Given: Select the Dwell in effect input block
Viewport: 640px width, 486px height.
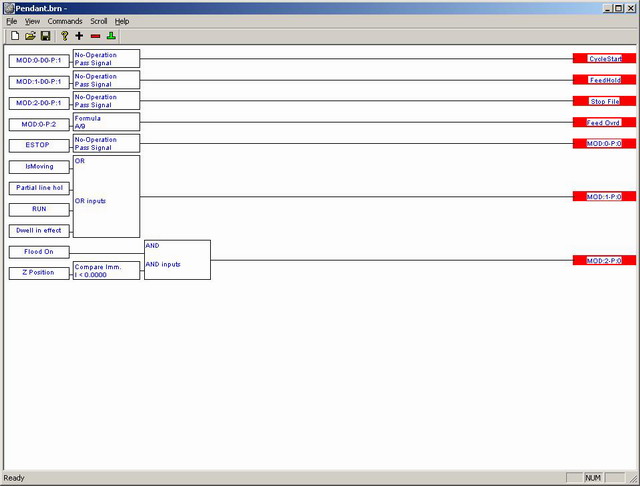Looking at the screenshot, I should [x=39, y=231].
